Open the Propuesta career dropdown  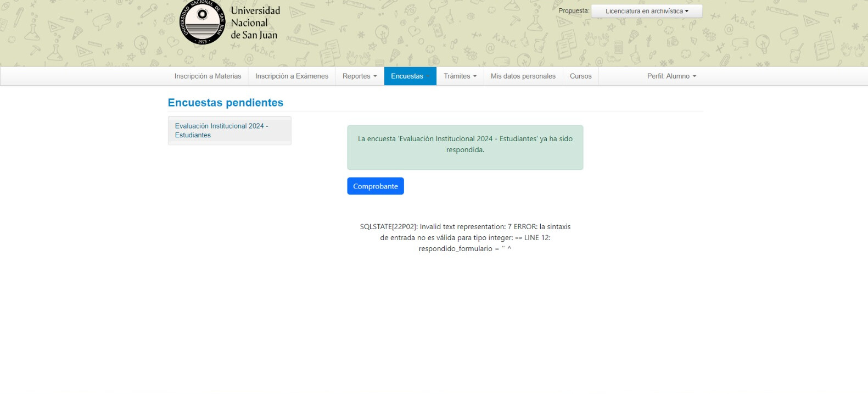click(x=646, y=11)
